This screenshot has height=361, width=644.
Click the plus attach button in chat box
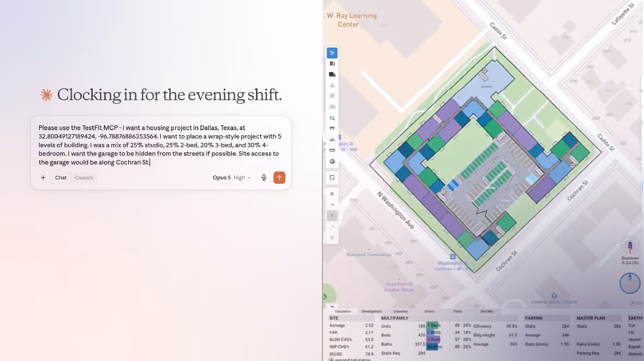coord(43,178)
